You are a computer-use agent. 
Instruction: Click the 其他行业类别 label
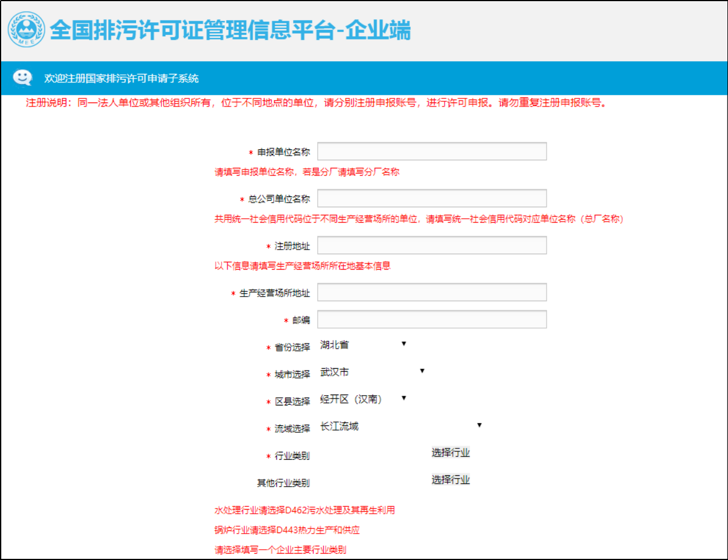(x=283, y=483)
